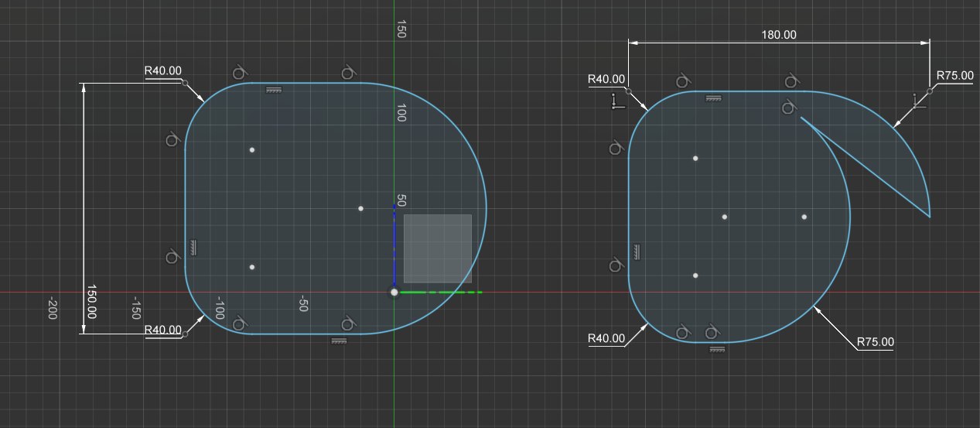
Task: Select the vertical constraint icon beside the left sketch's left edge
Action: click(x=193, y=248)
